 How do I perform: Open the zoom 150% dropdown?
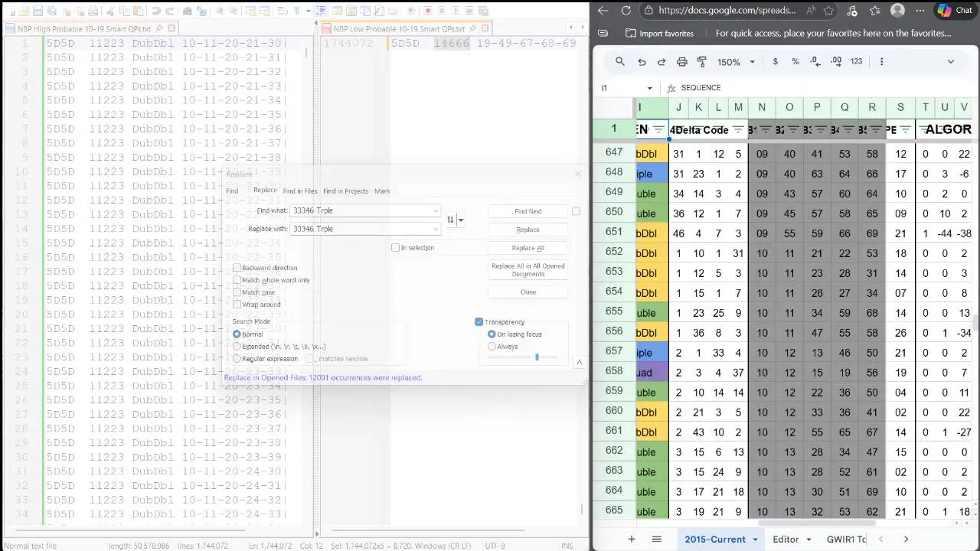click(x=752, y=62)
